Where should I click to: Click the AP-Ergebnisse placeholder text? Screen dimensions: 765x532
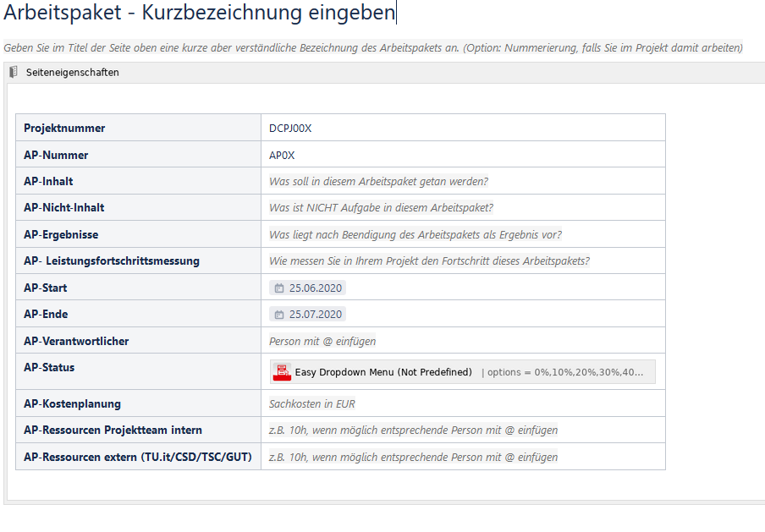416,234
